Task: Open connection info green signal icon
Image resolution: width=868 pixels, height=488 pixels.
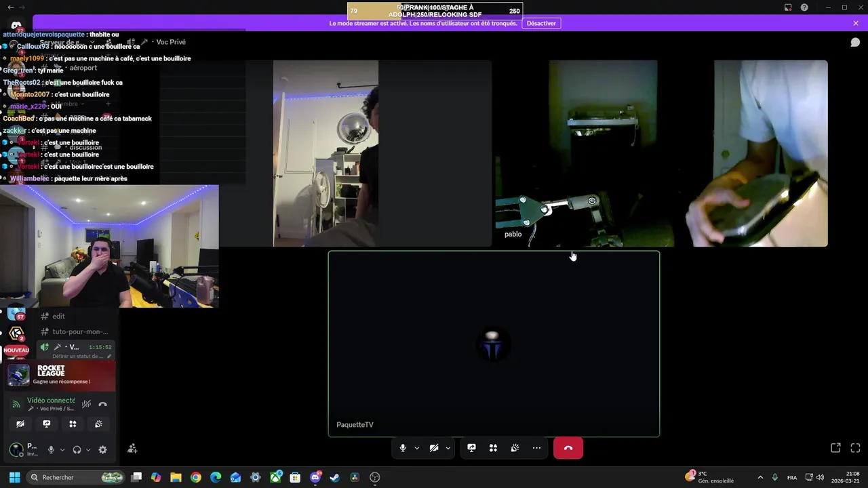Action: pos(16,404)
